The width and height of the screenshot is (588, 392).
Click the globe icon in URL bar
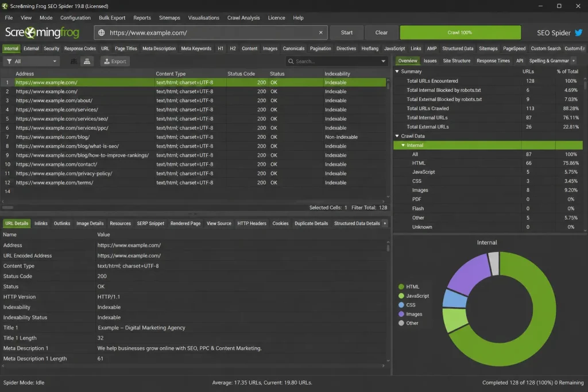pos(101,33)
